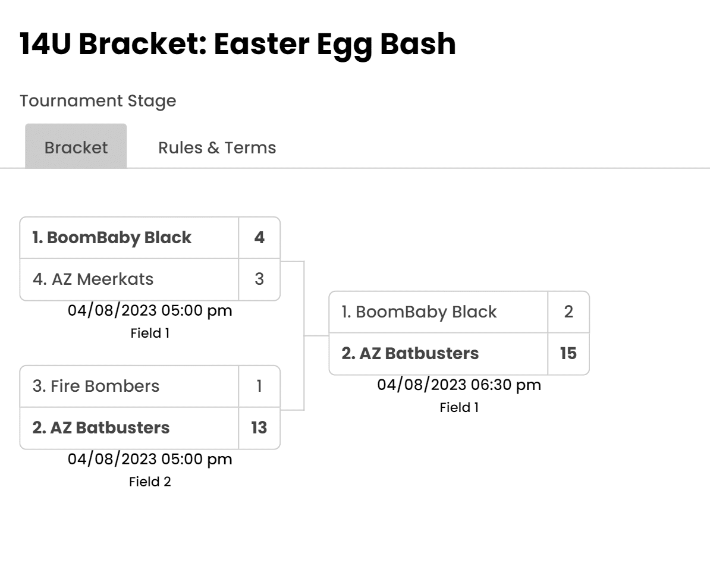Select the score 3 beside AZ Meerkats
The height and width of the screenshot is (588, 710).
(259, 279)
